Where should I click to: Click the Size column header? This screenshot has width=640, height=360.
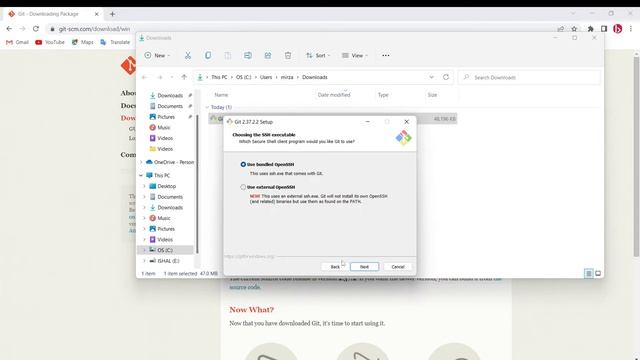point(432,95)
